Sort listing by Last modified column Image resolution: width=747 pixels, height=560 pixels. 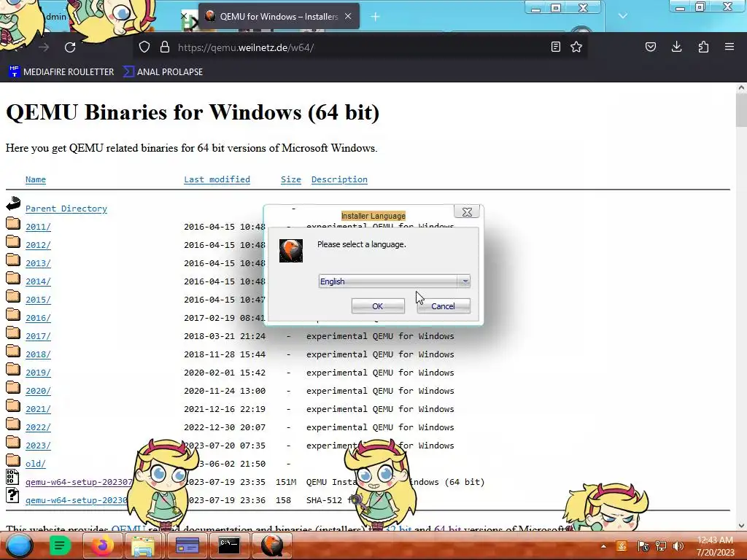pos(217,179)
